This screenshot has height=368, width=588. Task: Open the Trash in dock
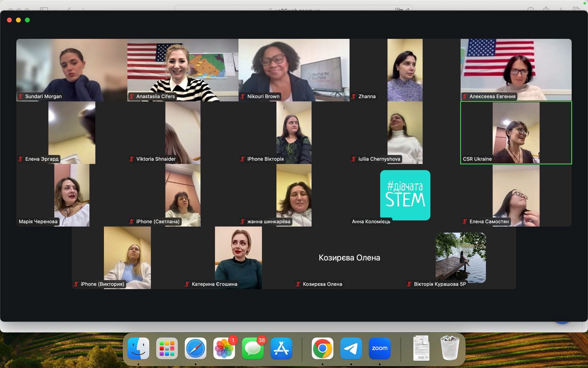(450, 348)
